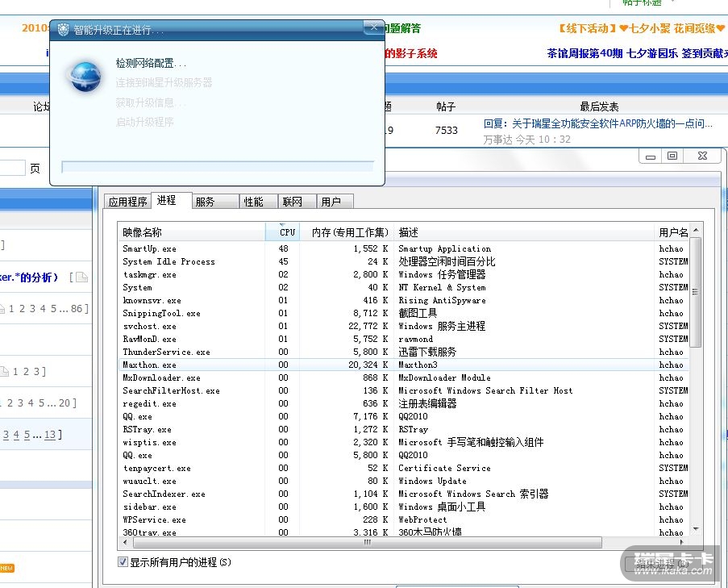Select SearchFilterHost.exe process
Screen dimensions: 728x588
tap(404, 390)
